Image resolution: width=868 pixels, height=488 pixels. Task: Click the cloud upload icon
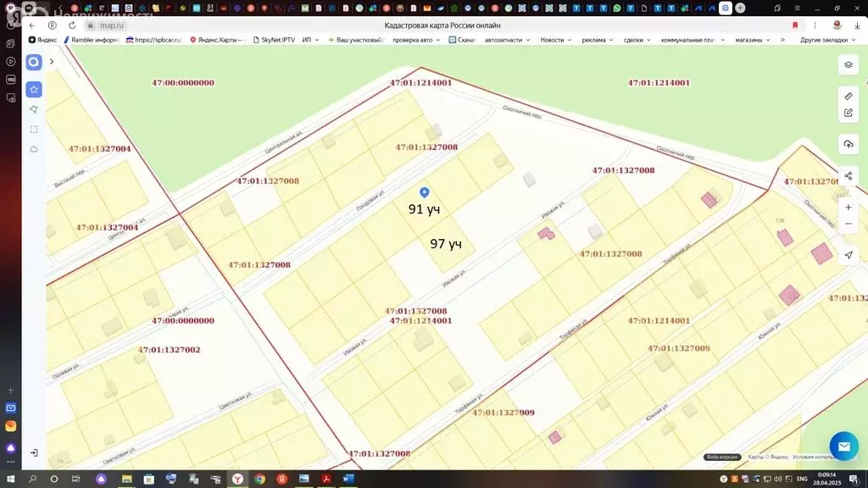[848, 144]
